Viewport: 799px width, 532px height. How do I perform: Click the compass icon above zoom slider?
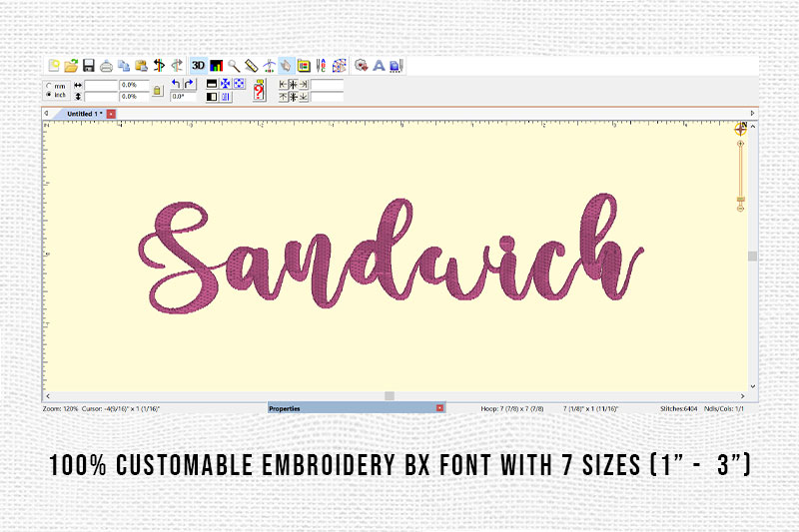(x=740, y=130)
